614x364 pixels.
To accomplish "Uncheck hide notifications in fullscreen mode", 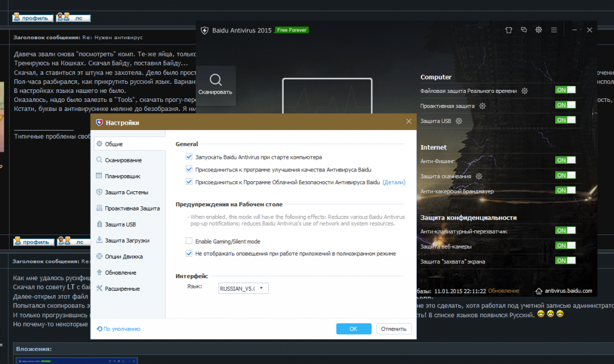I will pyautogui.click(x=189, y=254).
